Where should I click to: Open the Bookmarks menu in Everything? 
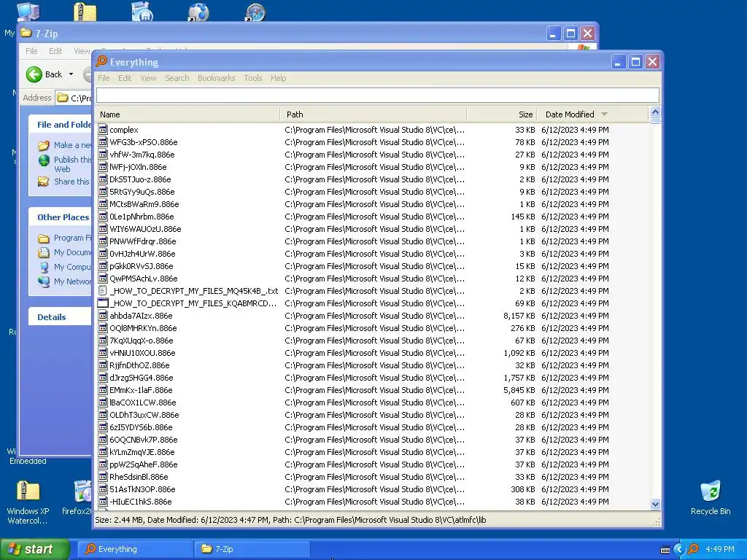point(216,78)
